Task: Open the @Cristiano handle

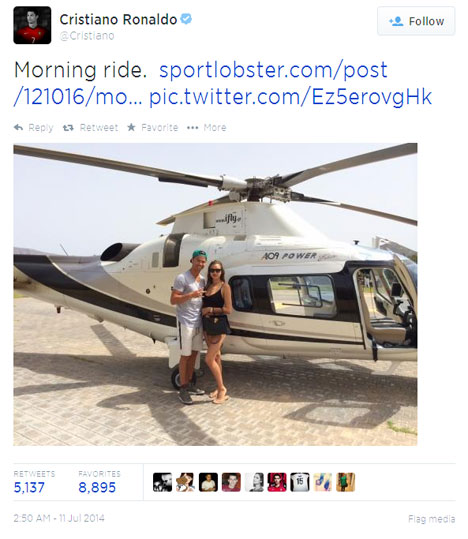Action: pos(87,36)
